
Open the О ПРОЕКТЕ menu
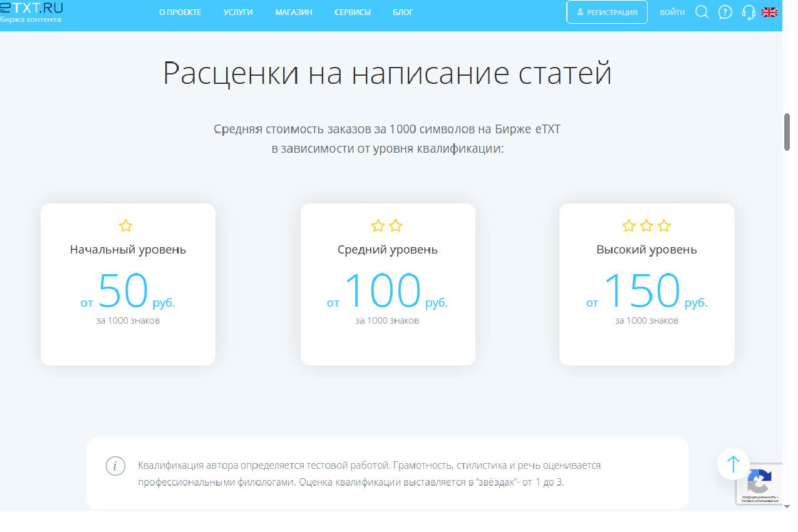point(180,12)
